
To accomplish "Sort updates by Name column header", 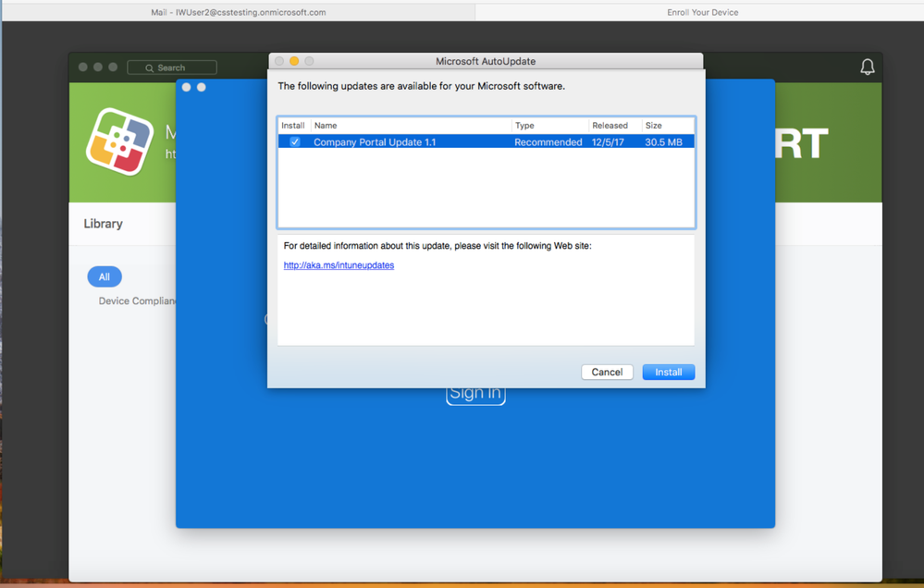I will [x=412, y=126].
